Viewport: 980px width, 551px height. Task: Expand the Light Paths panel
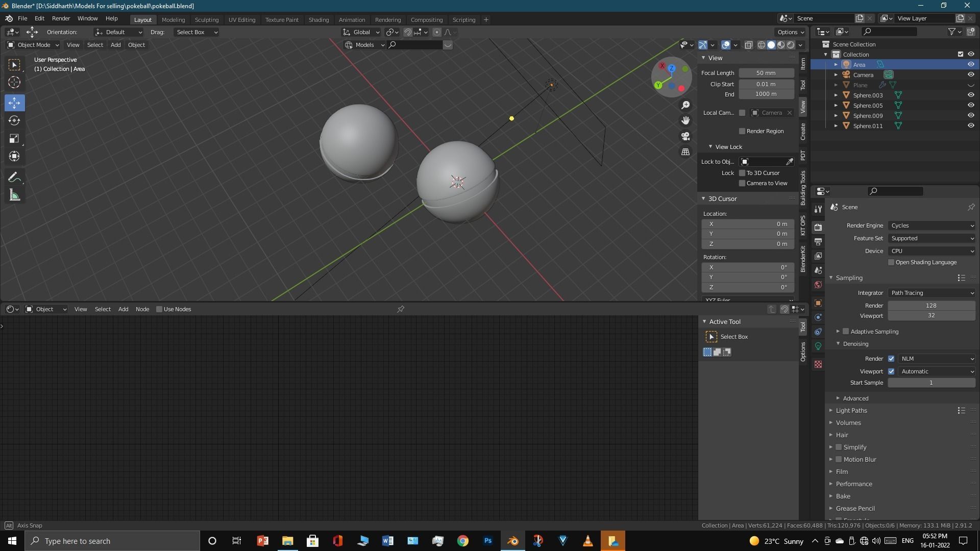click(x=851, y=411)
